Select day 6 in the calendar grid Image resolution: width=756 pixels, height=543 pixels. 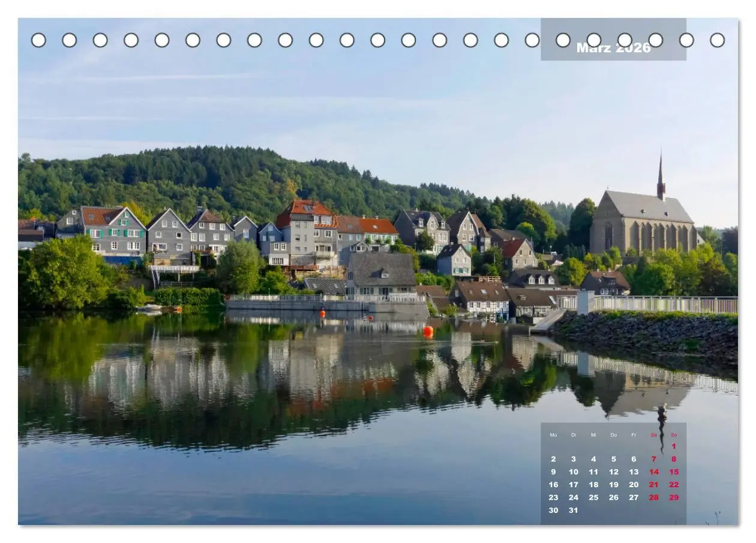coord(634,459)
